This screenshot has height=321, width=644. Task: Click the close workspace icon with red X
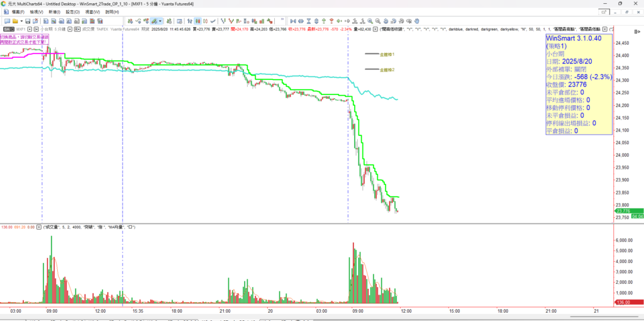point(35,21)
